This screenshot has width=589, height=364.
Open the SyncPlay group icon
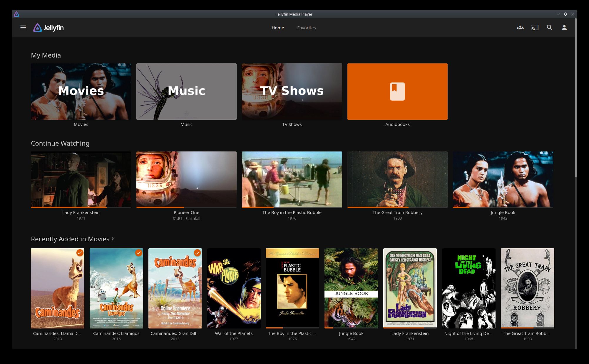tap(520, 28)
